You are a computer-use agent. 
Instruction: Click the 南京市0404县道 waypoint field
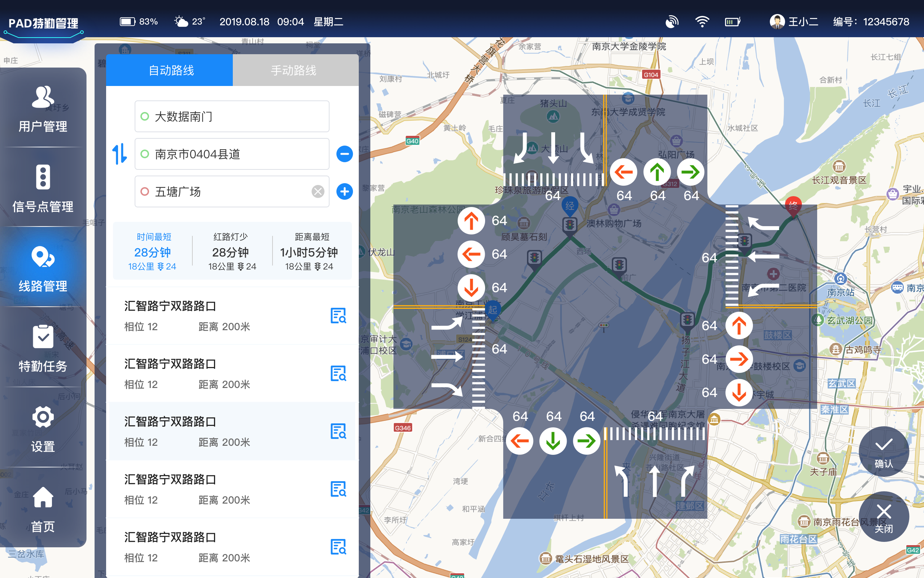pos(232,154)
